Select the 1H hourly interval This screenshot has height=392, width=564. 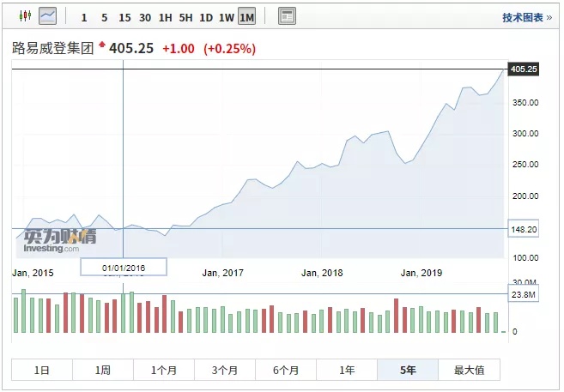166,17
